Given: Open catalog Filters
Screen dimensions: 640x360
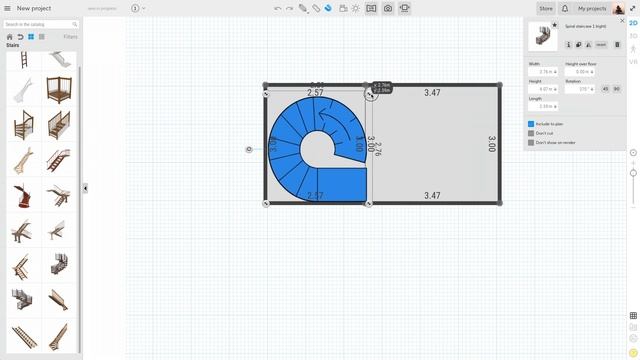Looking at the screenshot, I should pyautogui.click(x=70, y=37).
